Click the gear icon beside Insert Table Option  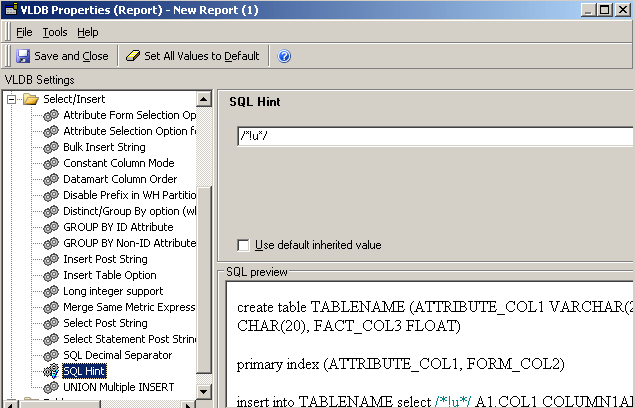(x=50, y=275)
